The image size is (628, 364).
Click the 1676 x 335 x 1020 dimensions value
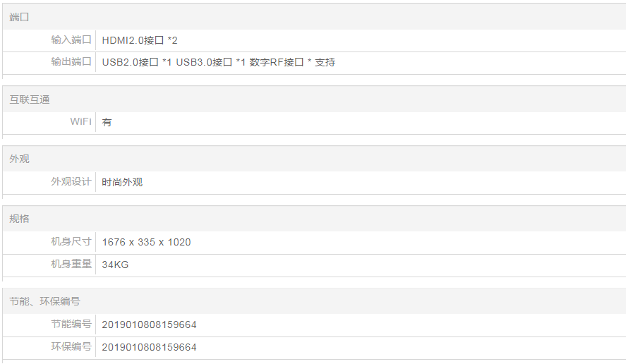click(146, 242)
